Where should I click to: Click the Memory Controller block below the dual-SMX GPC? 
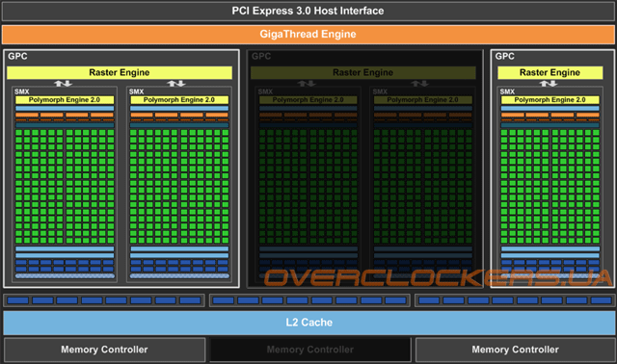click(x=104, y=350)
